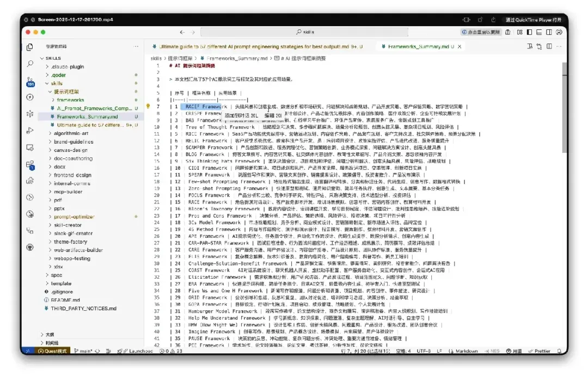
Task: Click the restart to update button
Action: (x=481, y=32)
